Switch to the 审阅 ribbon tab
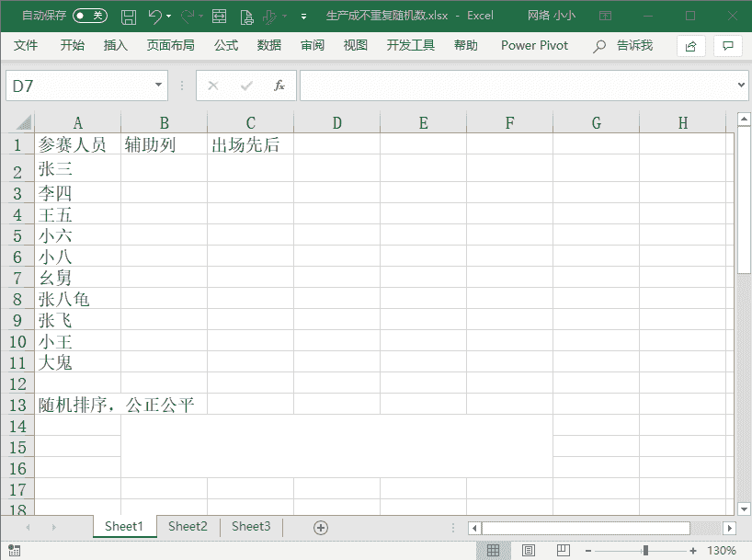The image size is (752, 560). pyautogui.click(x=313, y=46)
